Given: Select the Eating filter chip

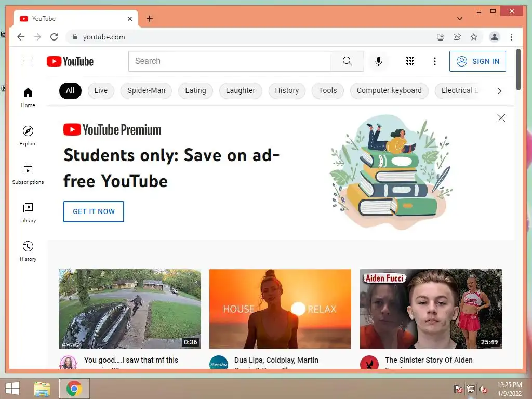Looking at the screenshot, I should point(195,90).
